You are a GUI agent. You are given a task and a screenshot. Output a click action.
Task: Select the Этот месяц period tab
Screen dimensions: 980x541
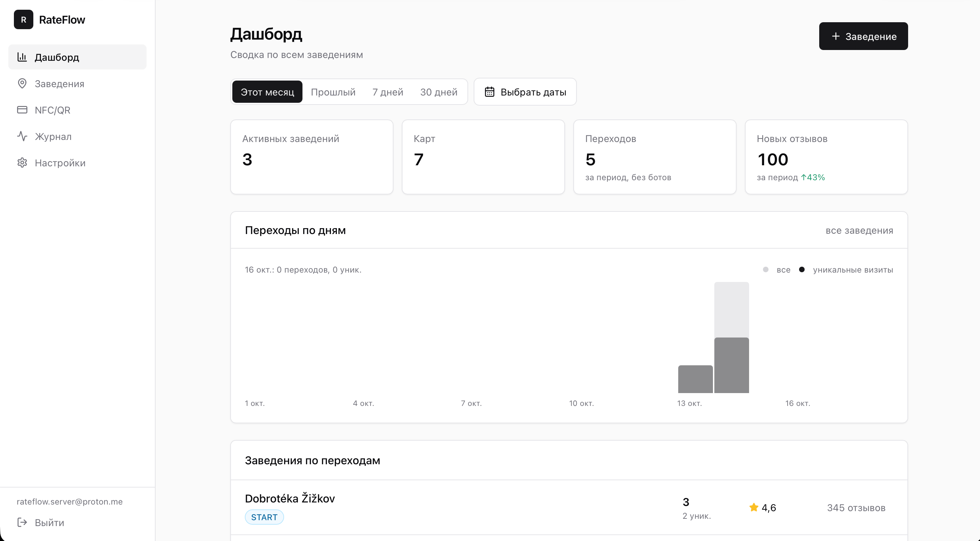pos(267,92)
